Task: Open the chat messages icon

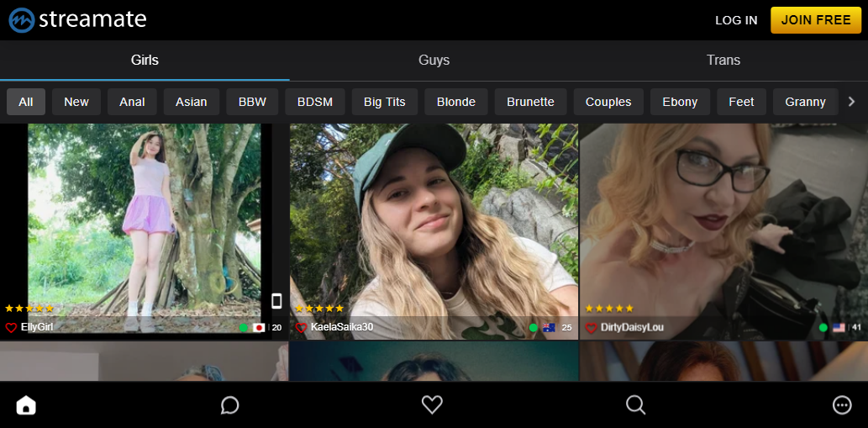Action: tap(229, 405)
